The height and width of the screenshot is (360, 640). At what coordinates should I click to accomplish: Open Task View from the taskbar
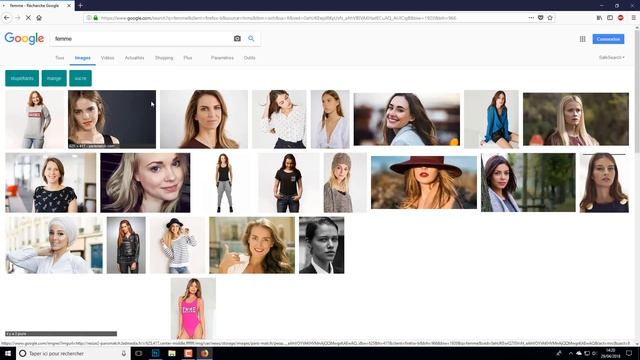139,353
